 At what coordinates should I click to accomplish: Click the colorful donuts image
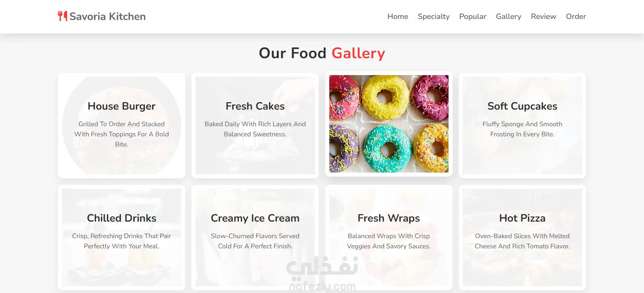(389, 124)
